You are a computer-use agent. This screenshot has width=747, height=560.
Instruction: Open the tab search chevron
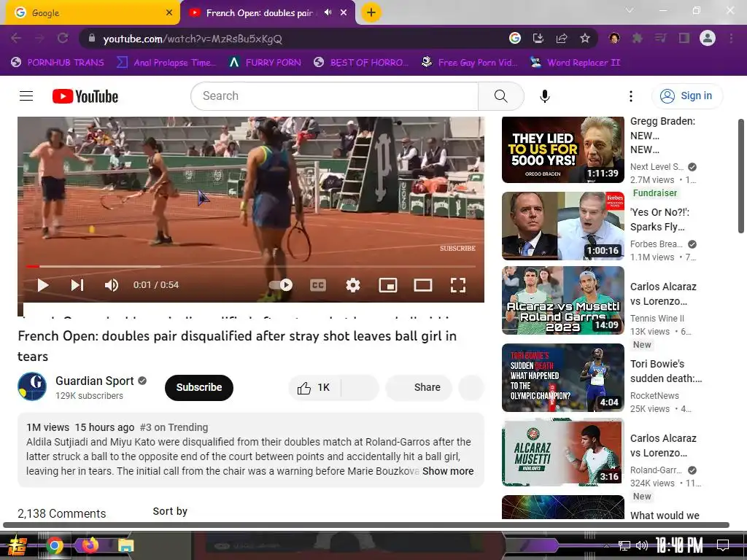tap(630, 10)
